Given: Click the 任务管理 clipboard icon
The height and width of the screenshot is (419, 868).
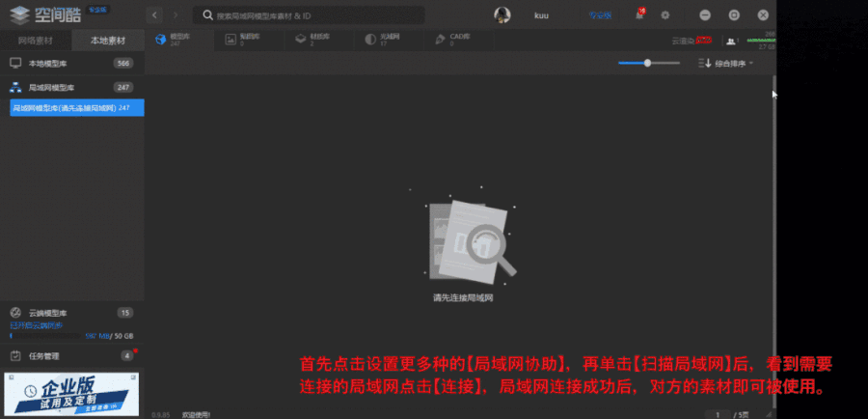Looking at the screenshot, I should click(15, 356).
